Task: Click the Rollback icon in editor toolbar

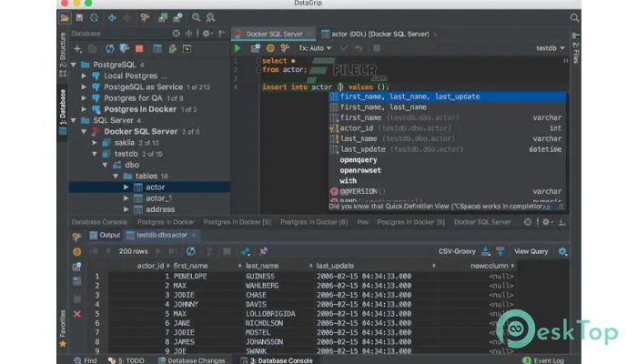Action: [x=359, y=48]
